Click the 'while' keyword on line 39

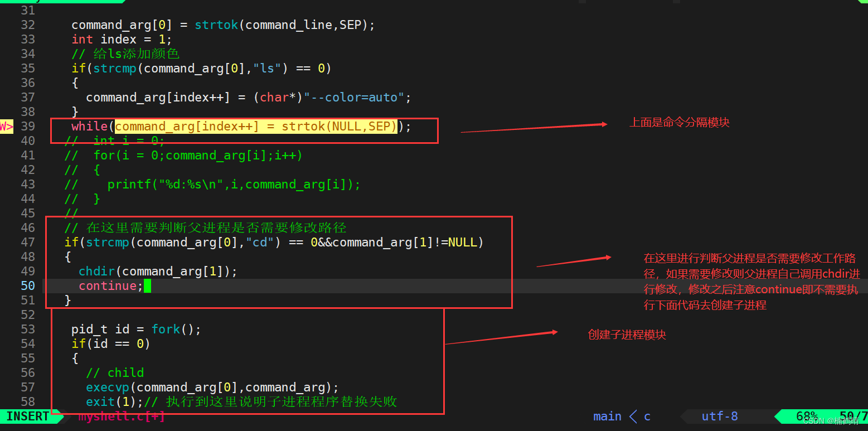tap(89, 127)
